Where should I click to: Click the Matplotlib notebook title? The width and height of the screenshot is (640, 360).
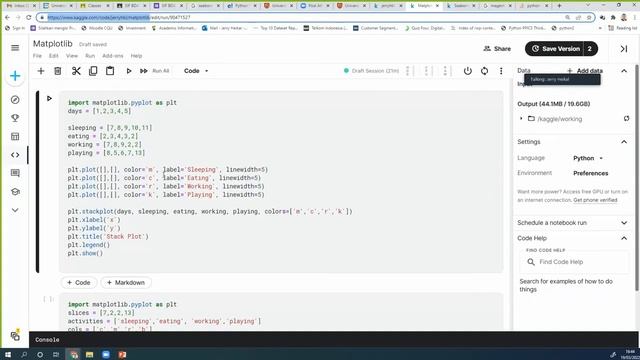click(x=53, y=44)
